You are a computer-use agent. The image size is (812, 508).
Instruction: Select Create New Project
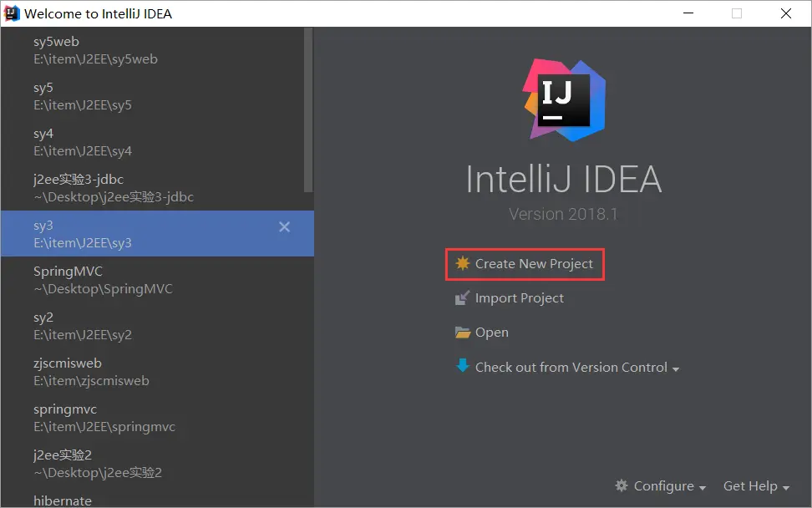pyautogui.click(x=525, y=264)
